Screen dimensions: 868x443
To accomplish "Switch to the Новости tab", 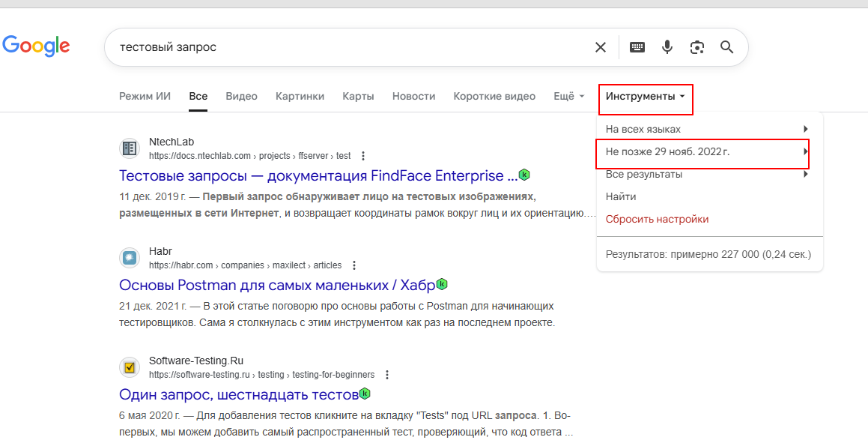I will 413,97.
